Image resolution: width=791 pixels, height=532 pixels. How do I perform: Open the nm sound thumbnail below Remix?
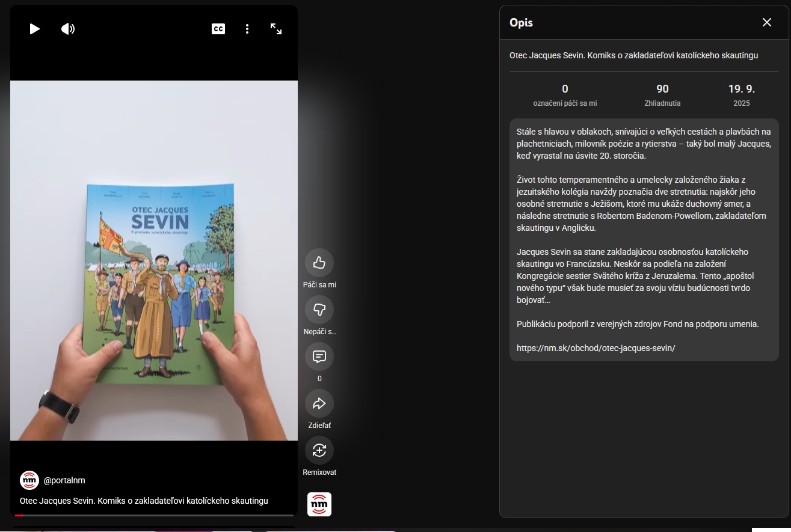(319, 504)
